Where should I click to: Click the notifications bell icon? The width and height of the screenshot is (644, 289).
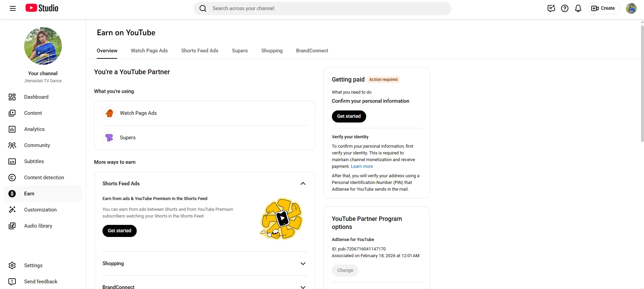[x=578, y=8]
